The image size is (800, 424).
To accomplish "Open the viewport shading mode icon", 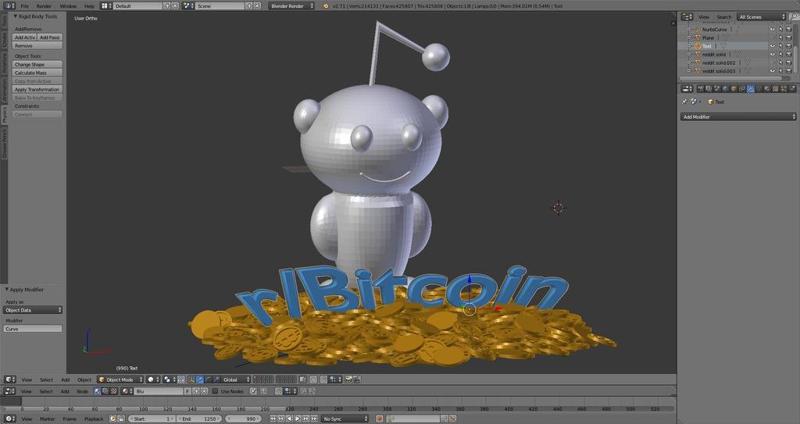I will (153, 380).
